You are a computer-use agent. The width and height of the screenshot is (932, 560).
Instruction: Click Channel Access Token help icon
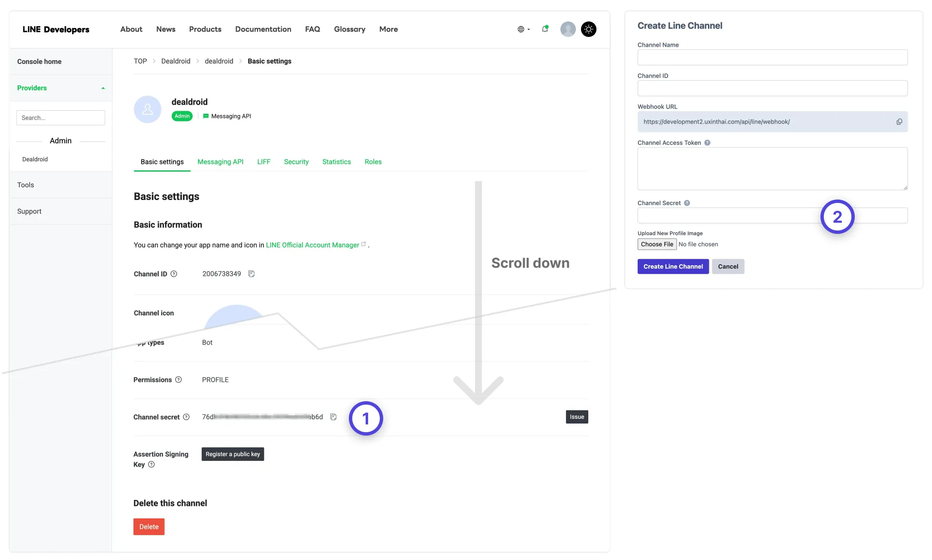(707, 143)
